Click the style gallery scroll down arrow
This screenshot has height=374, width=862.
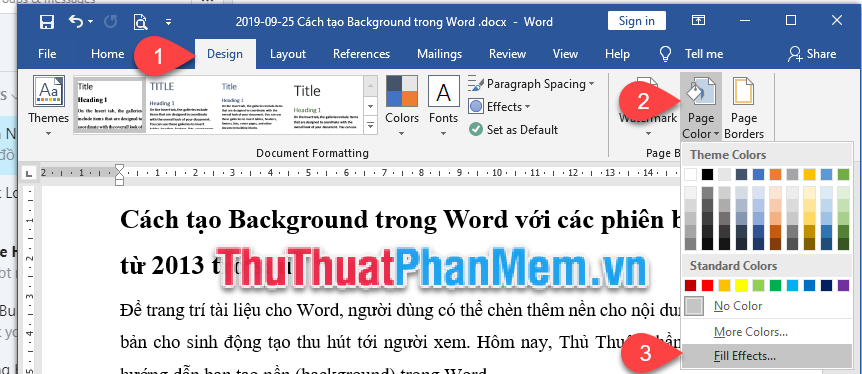coord(371,106)
